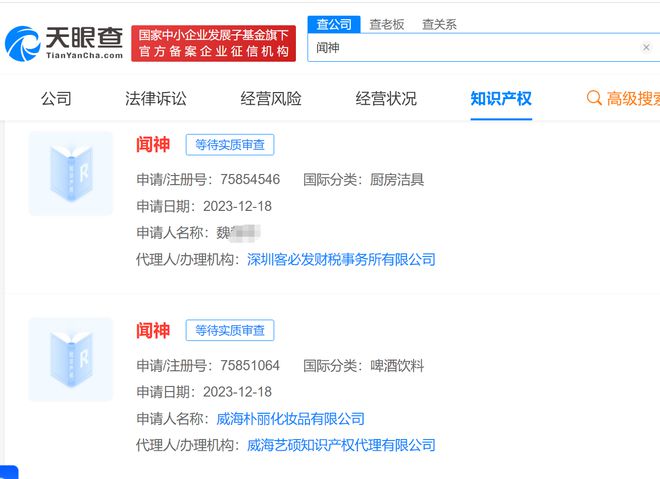The height and width of the screenshot is (479, 660).
Task: Open 深圳客必发财税事务所有限公司 agent link
Action: [x=341, y=259]
